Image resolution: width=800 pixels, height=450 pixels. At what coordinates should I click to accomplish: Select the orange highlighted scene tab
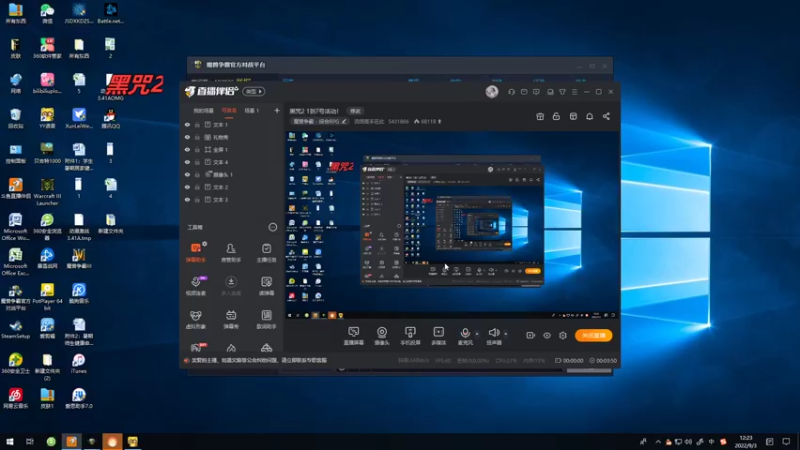[x=229, y=111]
